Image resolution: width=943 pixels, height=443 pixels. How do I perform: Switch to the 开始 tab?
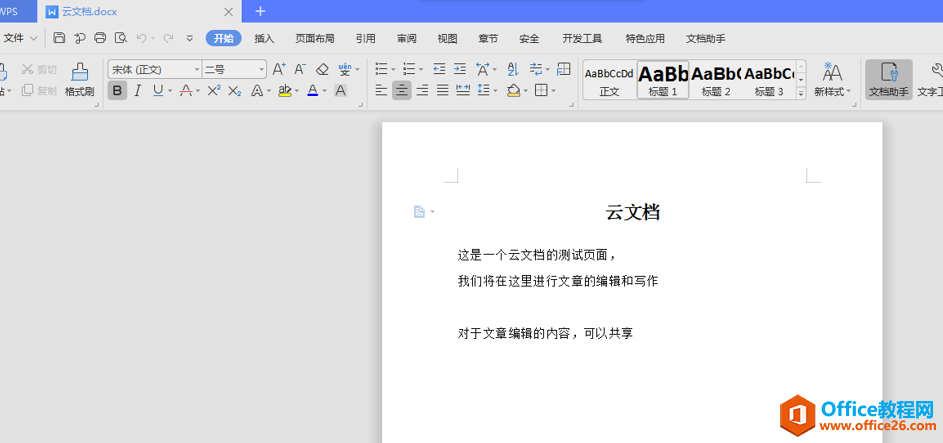click(224, 38)
